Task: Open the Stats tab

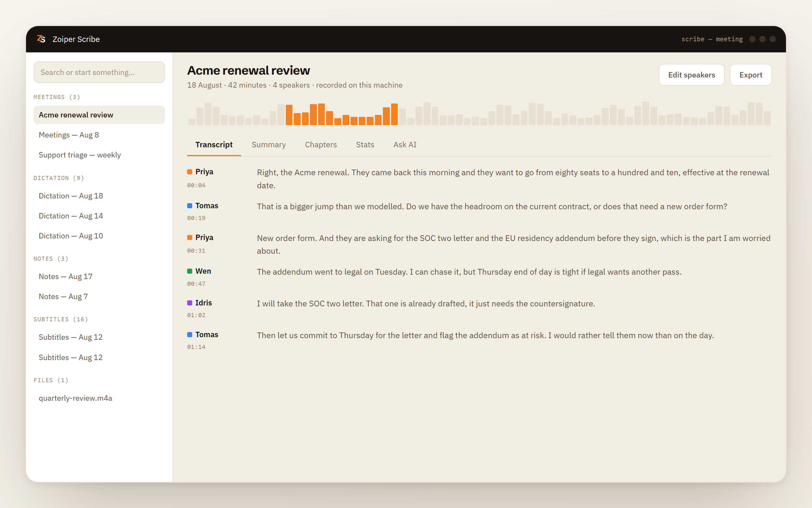Action: point(365,145)
